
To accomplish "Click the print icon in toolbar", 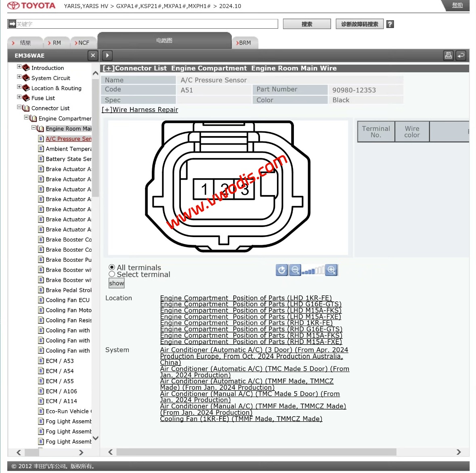I will (448, 56).
